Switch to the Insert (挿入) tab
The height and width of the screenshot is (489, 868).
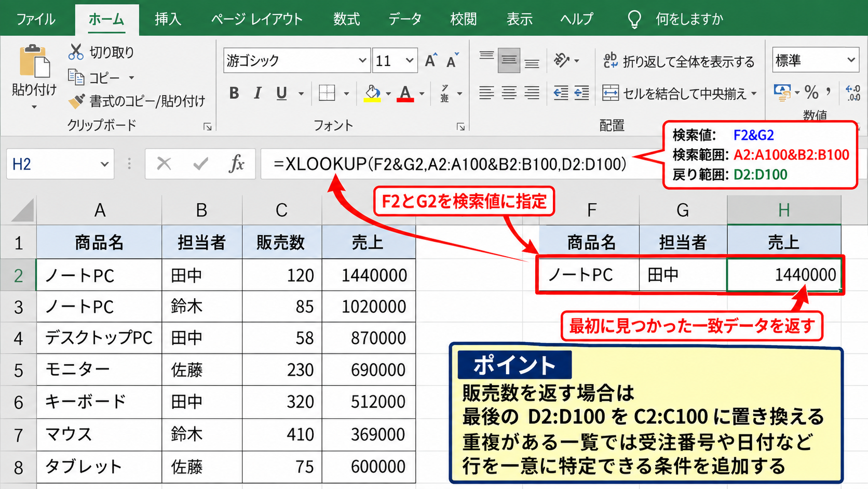[168, 19]
